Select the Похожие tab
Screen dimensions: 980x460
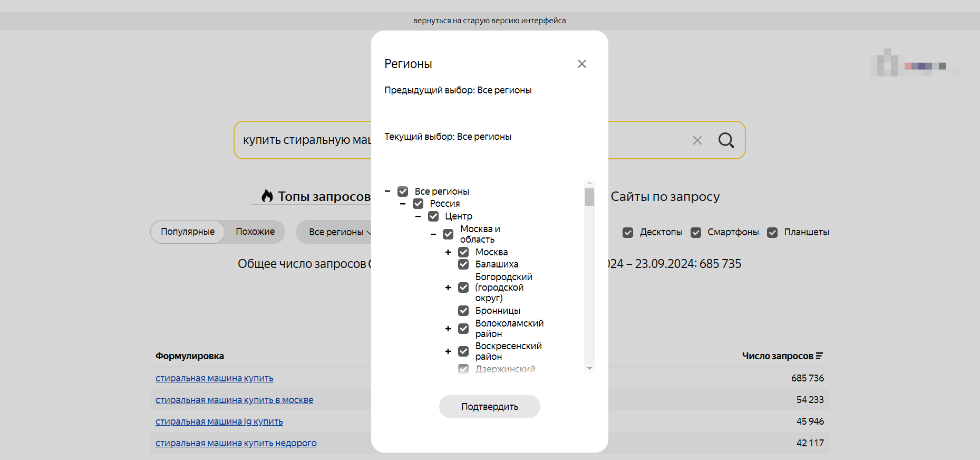coord(255,232)
